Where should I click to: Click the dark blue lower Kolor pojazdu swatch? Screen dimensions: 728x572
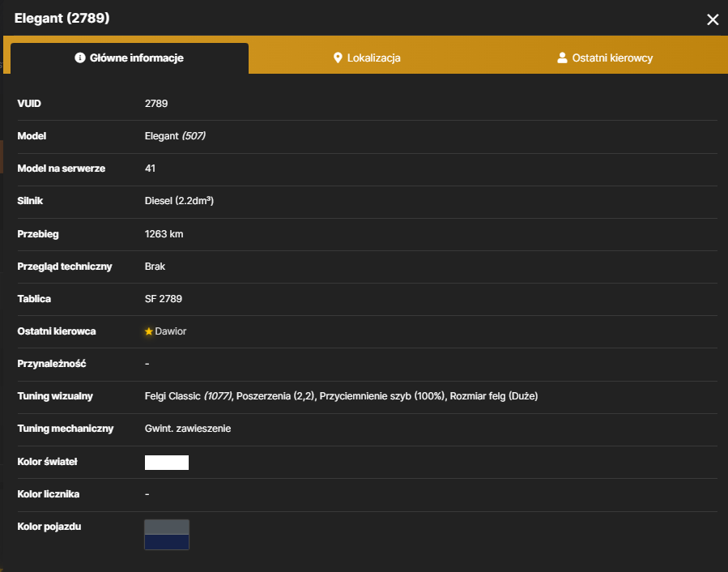click(x=167, y=542)
